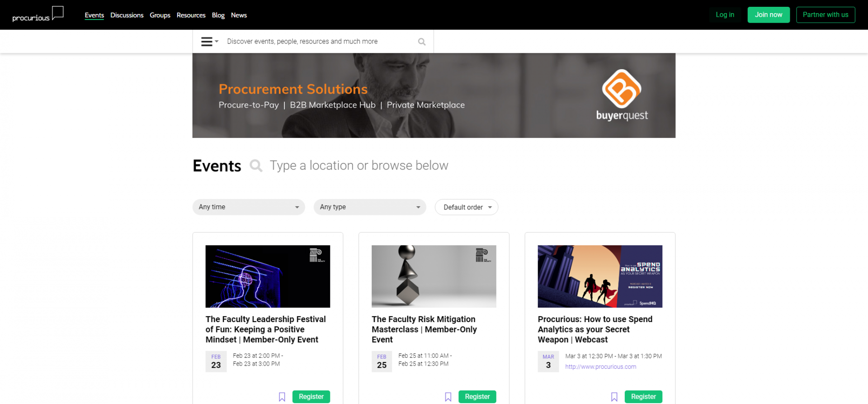
Task: Click the Events search magnifier icon
Action: click(x=256, y=166)
